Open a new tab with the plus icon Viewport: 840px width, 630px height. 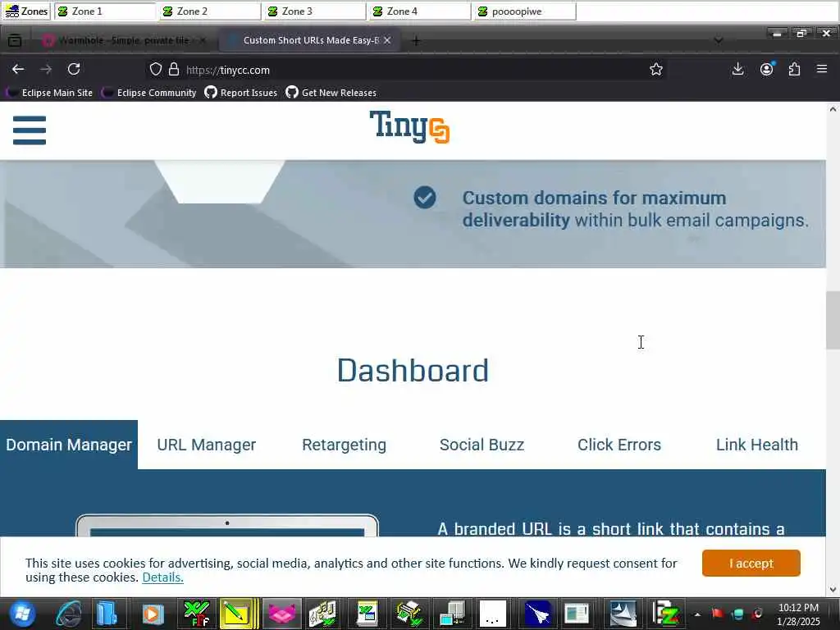(416, 41)
